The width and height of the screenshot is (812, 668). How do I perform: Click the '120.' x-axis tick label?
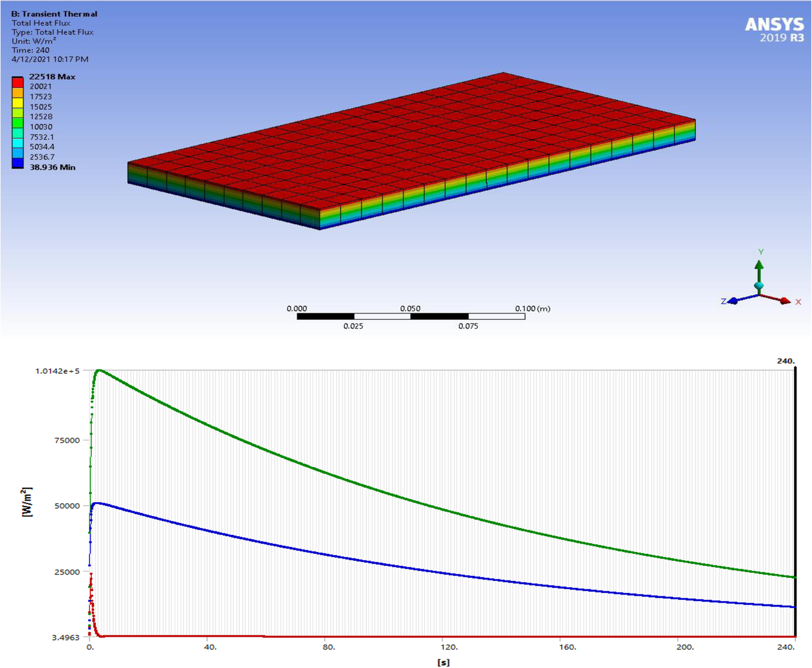click(x=448, y=647)
